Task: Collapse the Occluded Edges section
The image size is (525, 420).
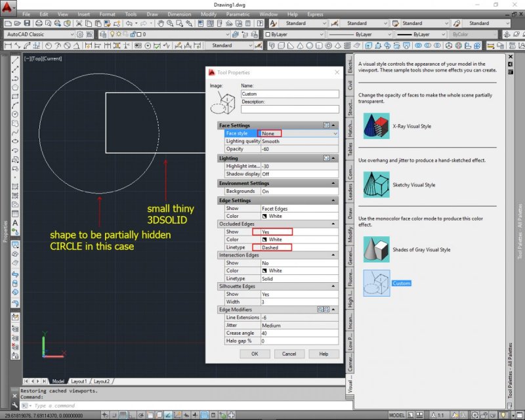Action: click(333, 224)
